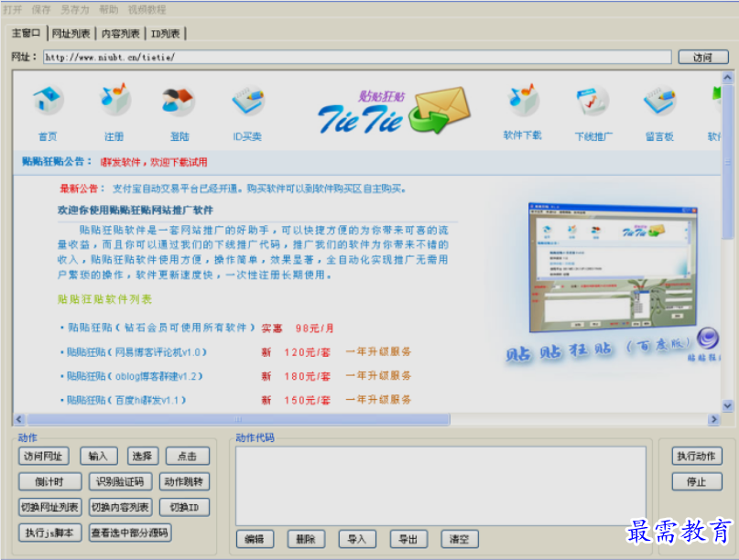Switch to the 网址列表 tab
Image resolution: width=739 pixels, height=560 pixels.
pyautogui.click(x=71, y=34)
